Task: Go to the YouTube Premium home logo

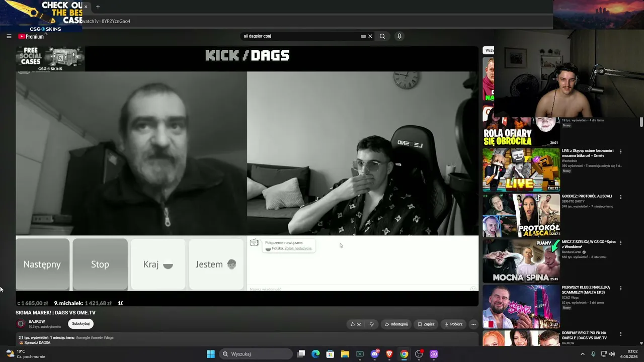Action: tap(31, 36)
